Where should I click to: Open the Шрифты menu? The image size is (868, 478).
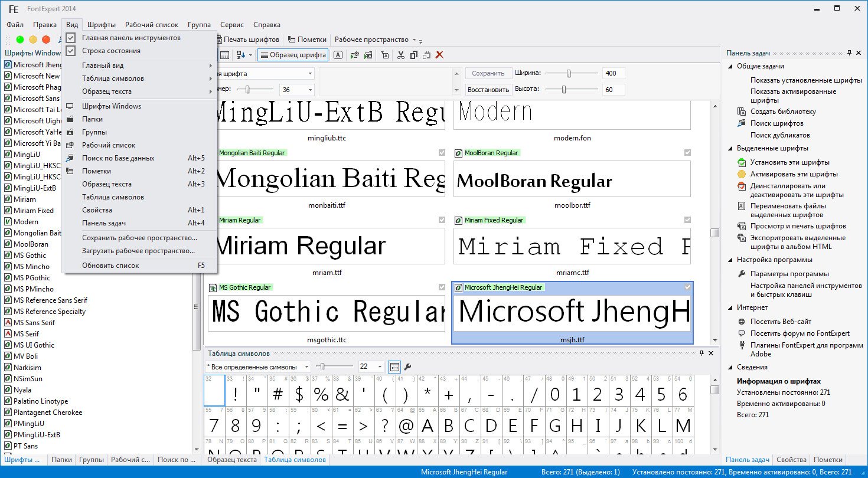[102, 25]
